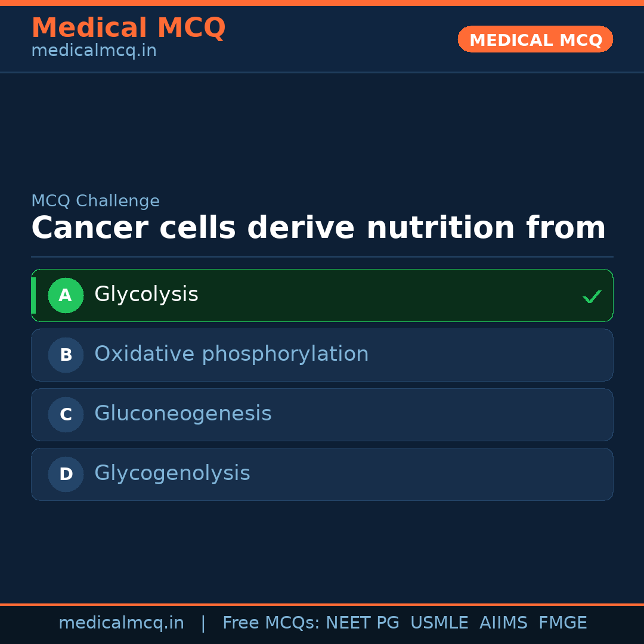Click the large orange "Medical MCQ" title
Screen dimensions: 644x644
coord(128,28)
